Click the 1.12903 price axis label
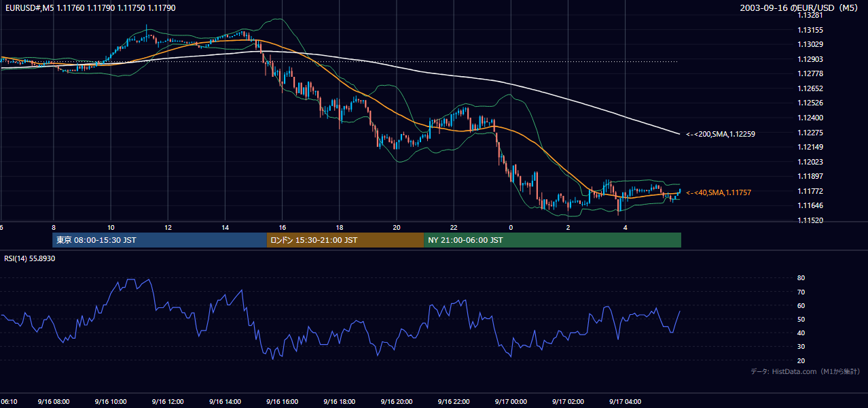868x408 pixels. (x=810, y=59)
